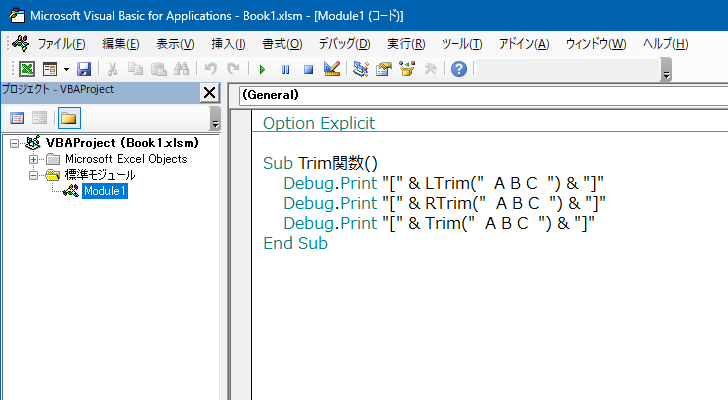728x400 pixels.
Task: Expand the Microsoft Excel Objects folder
Action: tap(33, 159)
